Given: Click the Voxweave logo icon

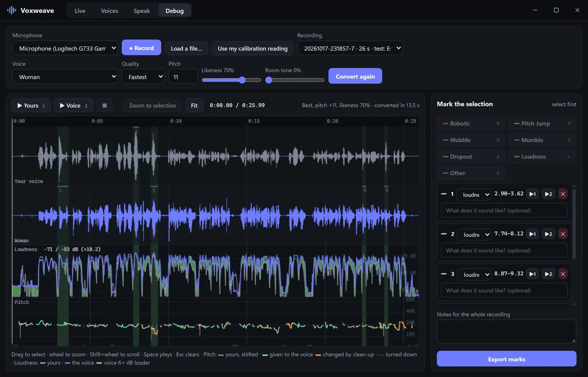Looking at the screenshot, I should click(x=11, y=10).
